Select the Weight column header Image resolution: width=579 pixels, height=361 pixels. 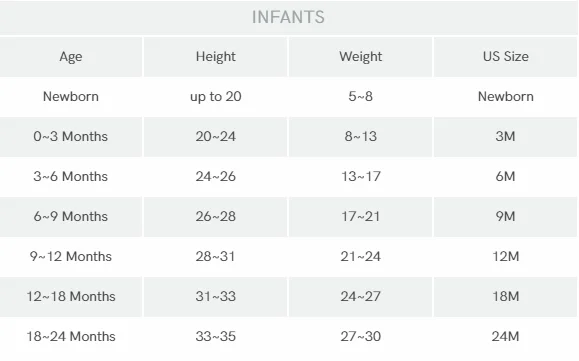[360, 57]
